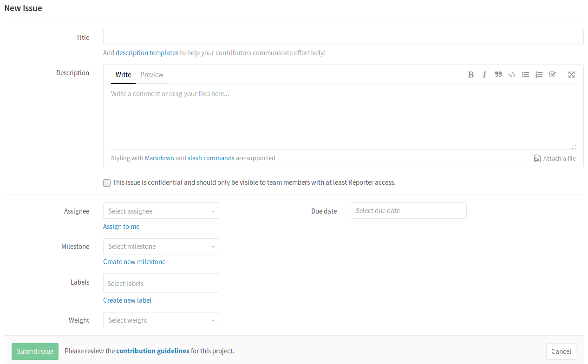Mark this issue as confidential

pyautogui.click(x=107, y=183)
